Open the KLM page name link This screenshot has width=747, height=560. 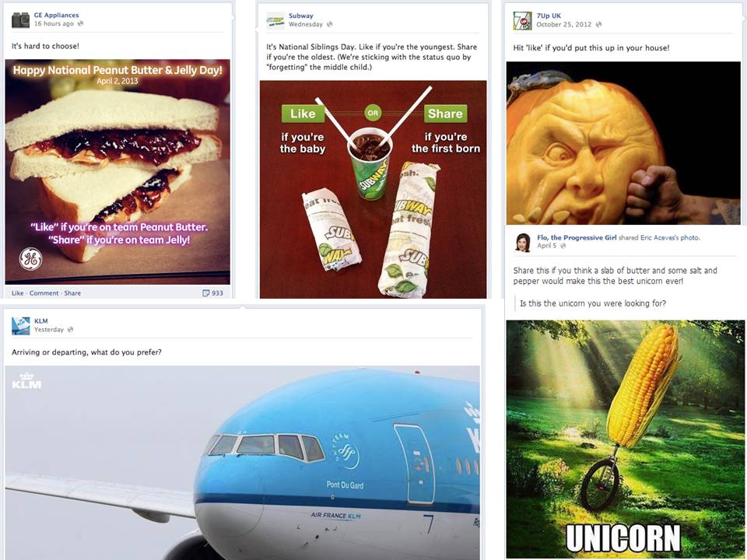coord(40,321)
